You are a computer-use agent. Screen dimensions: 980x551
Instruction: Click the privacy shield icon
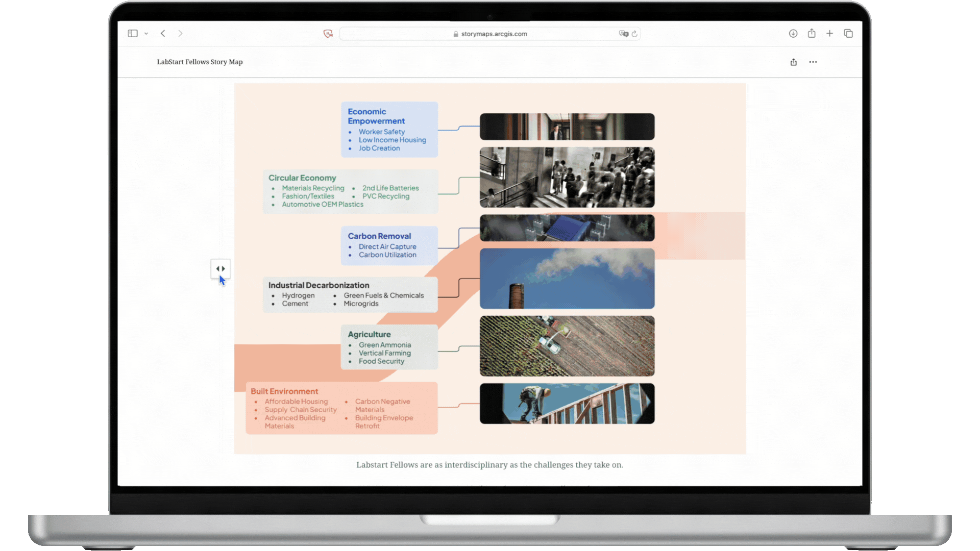click(328, 34)
